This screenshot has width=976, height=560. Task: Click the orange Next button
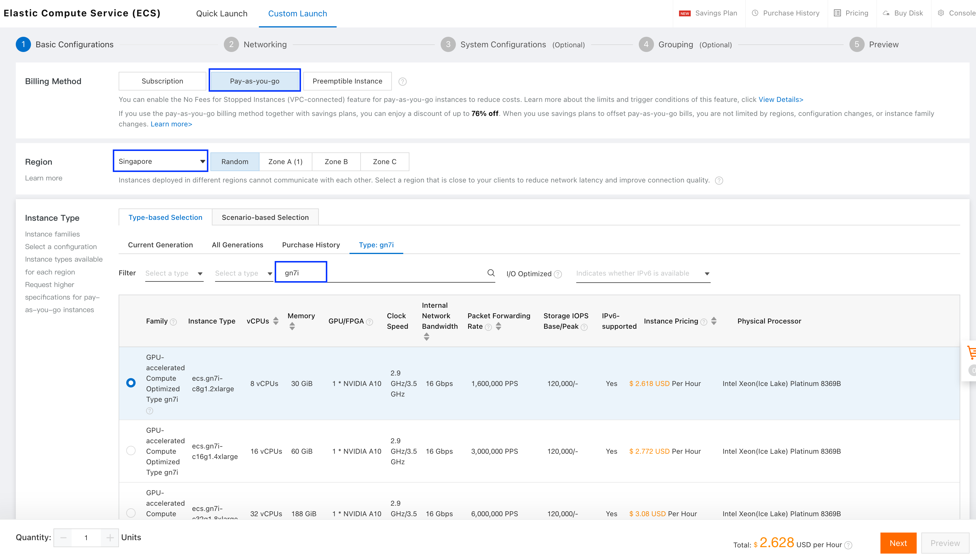click(898, 543)
